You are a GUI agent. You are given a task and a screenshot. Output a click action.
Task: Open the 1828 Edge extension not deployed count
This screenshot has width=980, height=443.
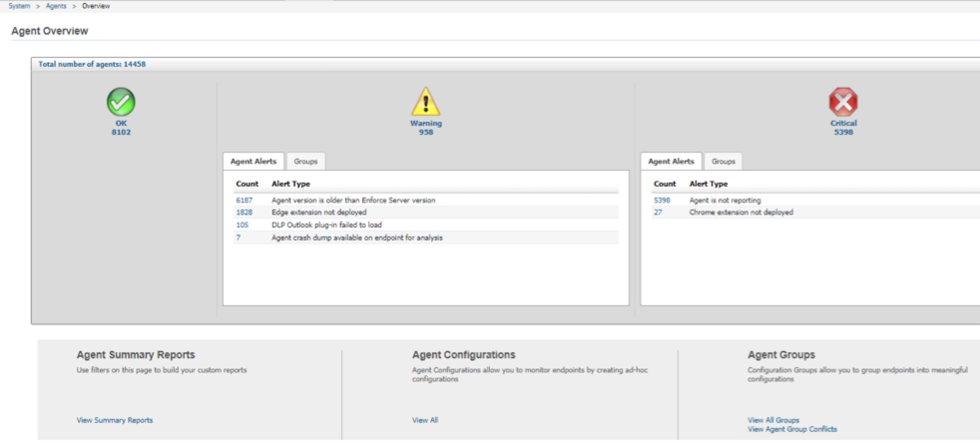pyautogui.click(x=244, y=213)
